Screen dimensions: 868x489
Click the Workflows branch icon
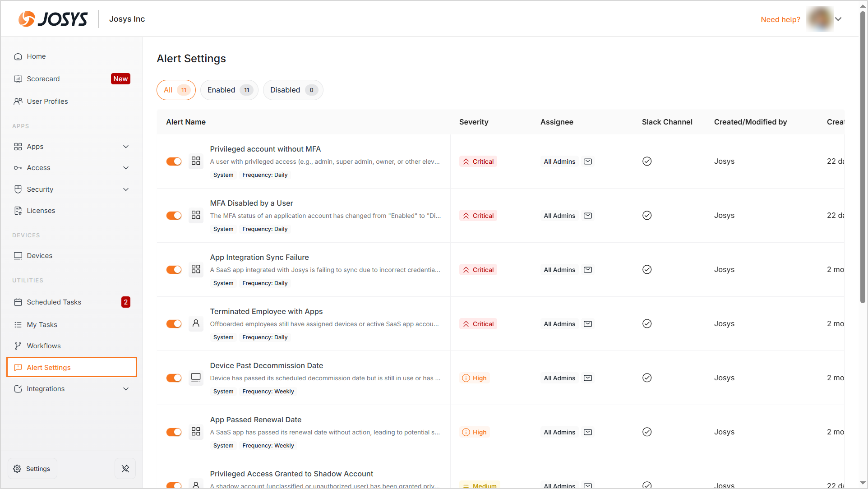(18, 346)
